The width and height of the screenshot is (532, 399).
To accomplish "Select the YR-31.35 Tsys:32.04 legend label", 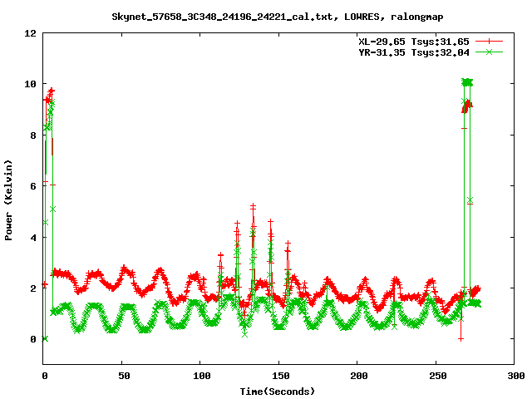I will pyautogui.click(x=414, y=52).
